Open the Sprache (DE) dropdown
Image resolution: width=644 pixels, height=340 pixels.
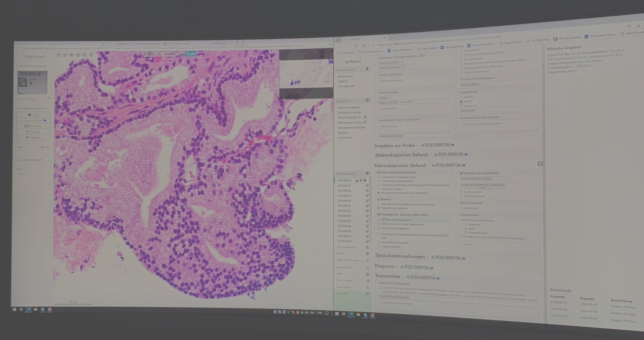point(345,267)
